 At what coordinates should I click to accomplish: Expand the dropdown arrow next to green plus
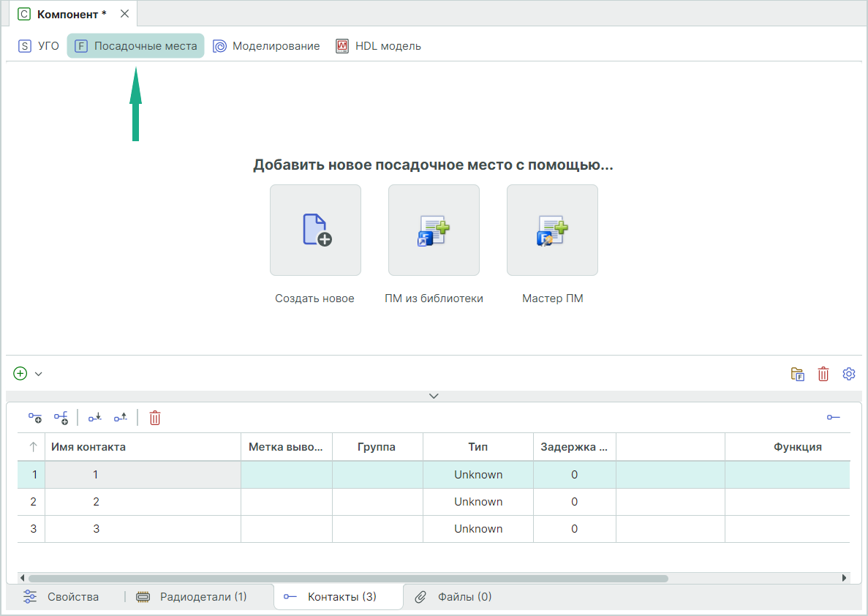pos(39,374)
